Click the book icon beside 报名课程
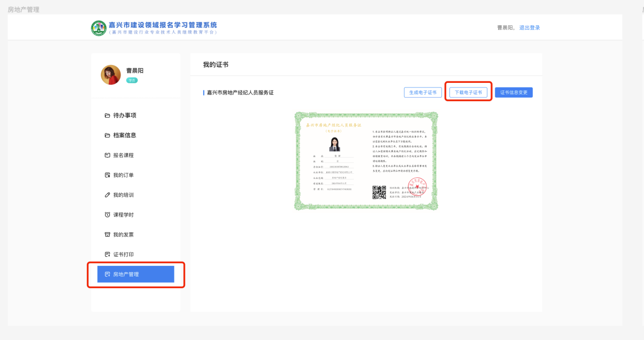This screenshot has width=644, height=340. 107,155
